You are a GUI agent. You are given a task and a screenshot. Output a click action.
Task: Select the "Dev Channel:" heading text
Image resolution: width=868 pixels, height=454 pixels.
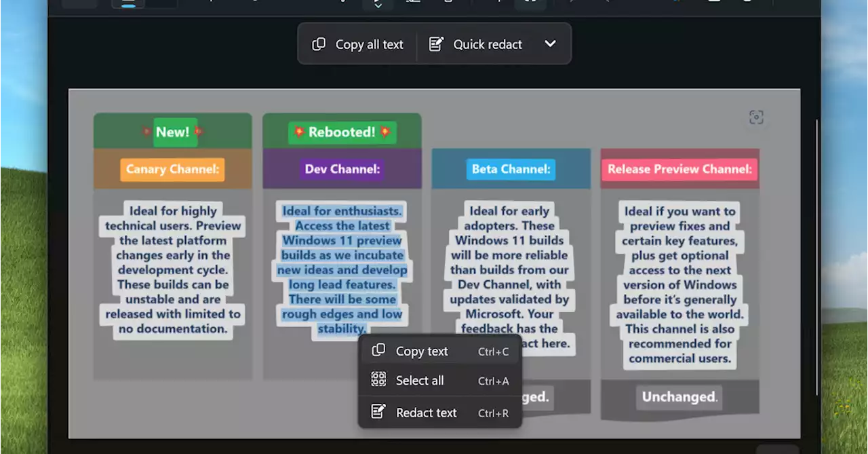coord(342,169)
